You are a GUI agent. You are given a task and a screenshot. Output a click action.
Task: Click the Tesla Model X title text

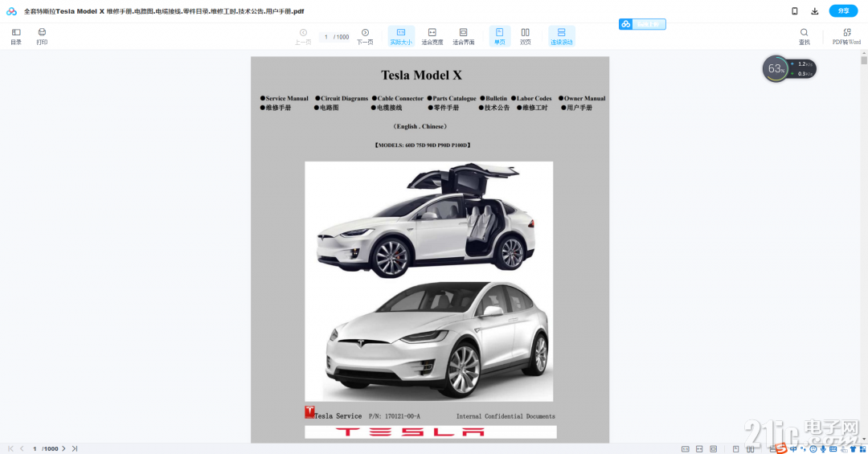pos(421,76)
